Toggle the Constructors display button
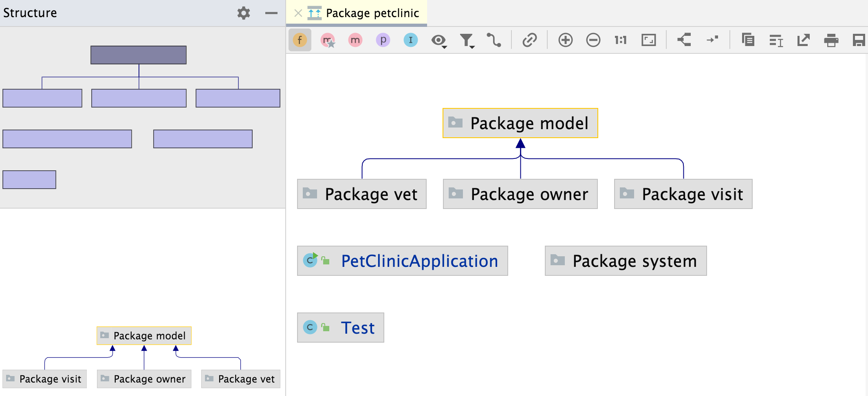The width and height of the screenshot is (868, 396). [x=328, y=40]
